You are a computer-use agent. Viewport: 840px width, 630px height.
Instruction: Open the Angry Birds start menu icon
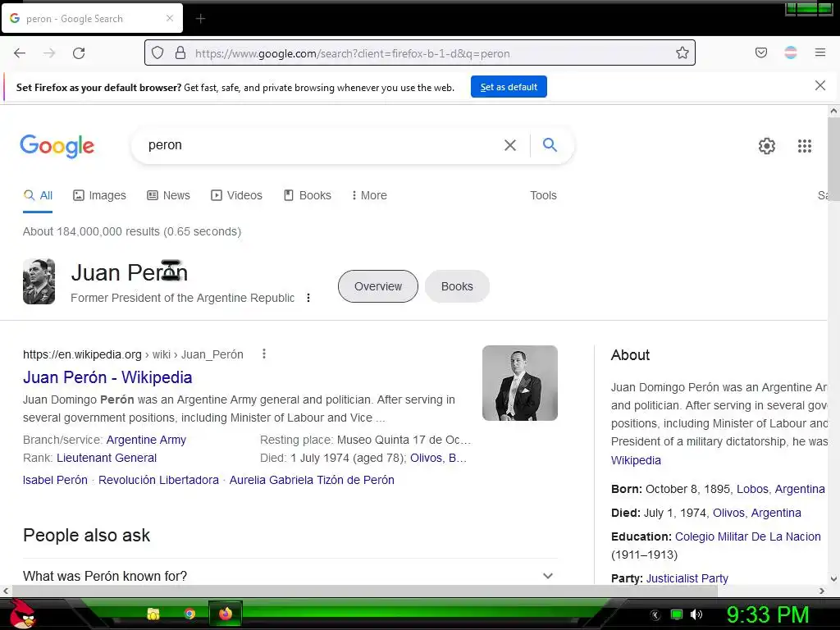tap(23, 614)
